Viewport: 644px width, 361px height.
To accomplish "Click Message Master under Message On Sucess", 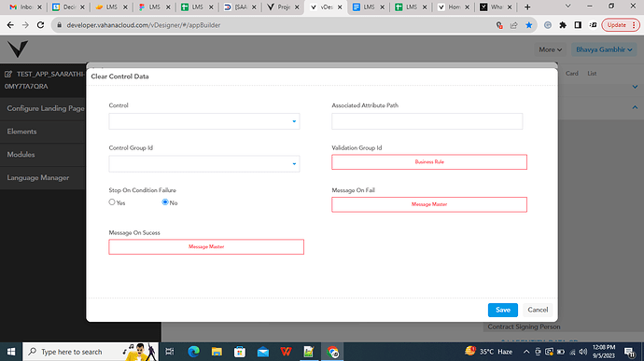I will 206,247.
